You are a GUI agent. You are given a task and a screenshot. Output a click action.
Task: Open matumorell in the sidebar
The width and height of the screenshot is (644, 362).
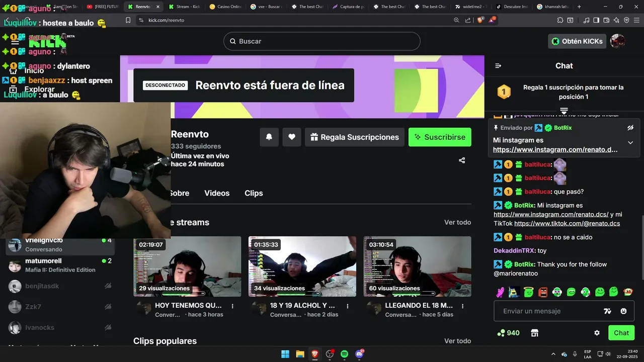coord(61,265)
